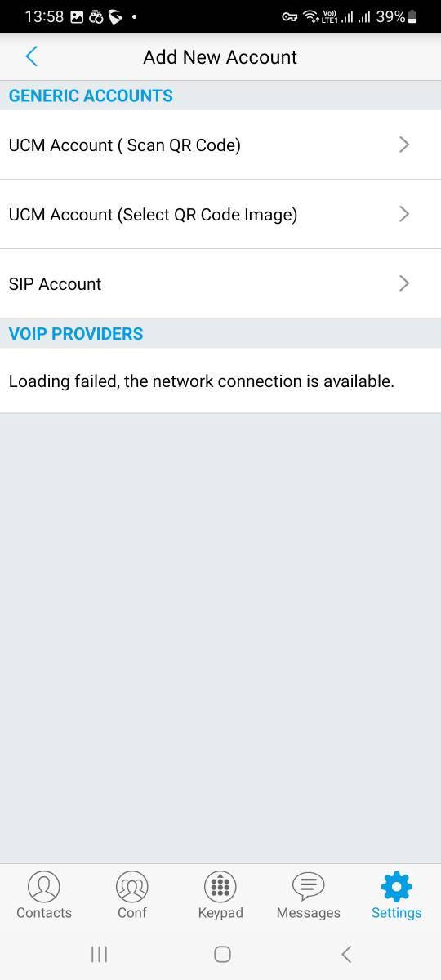Screen dimensions: 441x980
Task: Open the Messages speech bubble icon
Action: click(309, 886)
